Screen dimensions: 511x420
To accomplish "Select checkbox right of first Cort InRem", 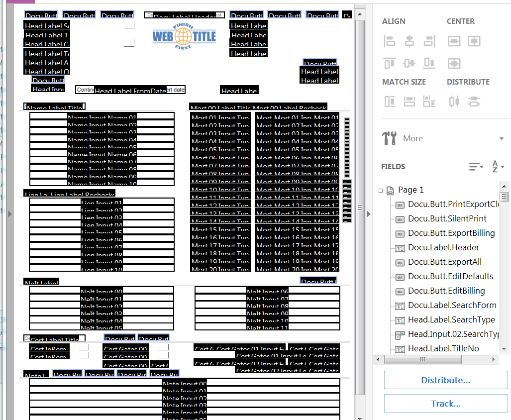I will tap(84, 347).
